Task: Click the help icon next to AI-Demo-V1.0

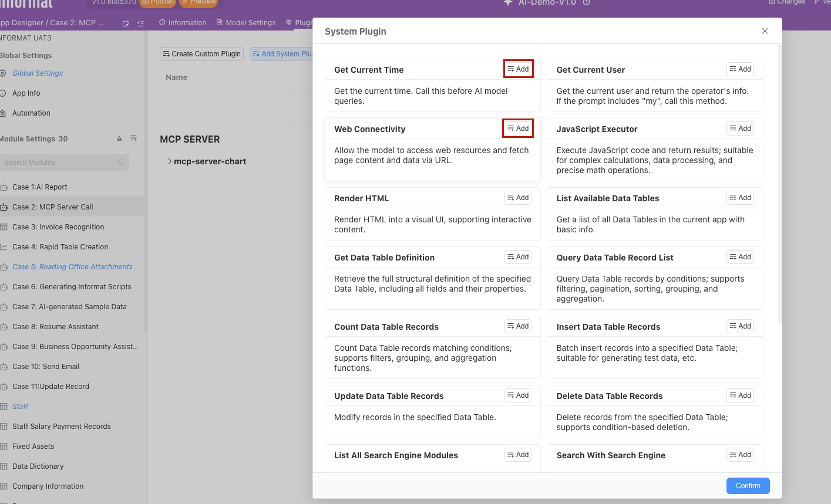Action: (x=586, y=3)
